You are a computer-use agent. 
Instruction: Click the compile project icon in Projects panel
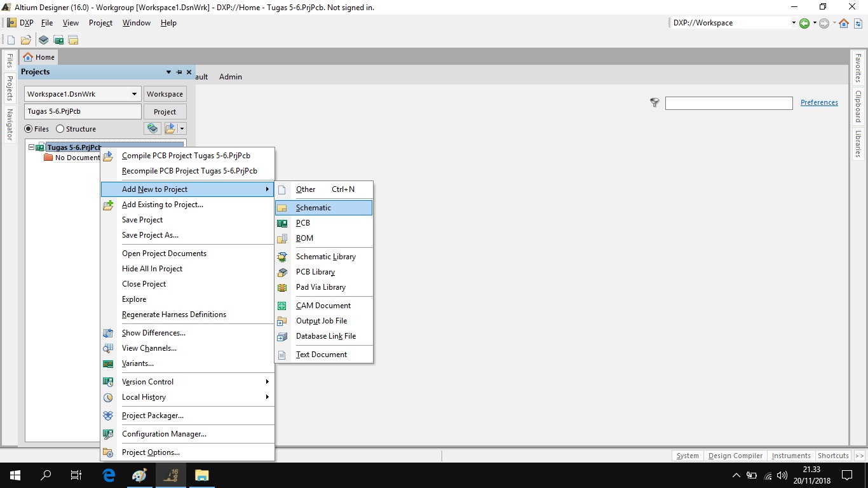click(x=153, y=128)
